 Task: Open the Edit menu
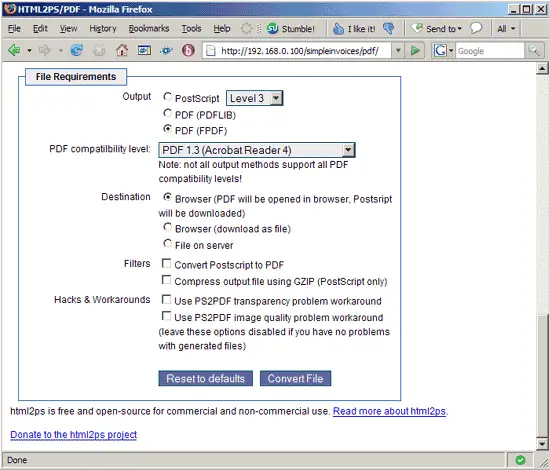(x=40, y=29)
